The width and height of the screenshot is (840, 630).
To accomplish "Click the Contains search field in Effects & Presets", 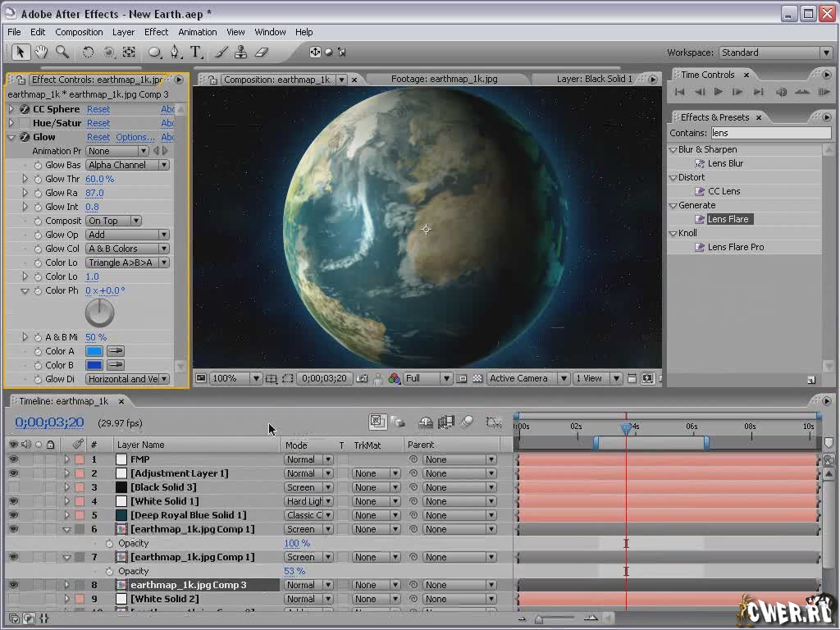I will tap(769, 133).
